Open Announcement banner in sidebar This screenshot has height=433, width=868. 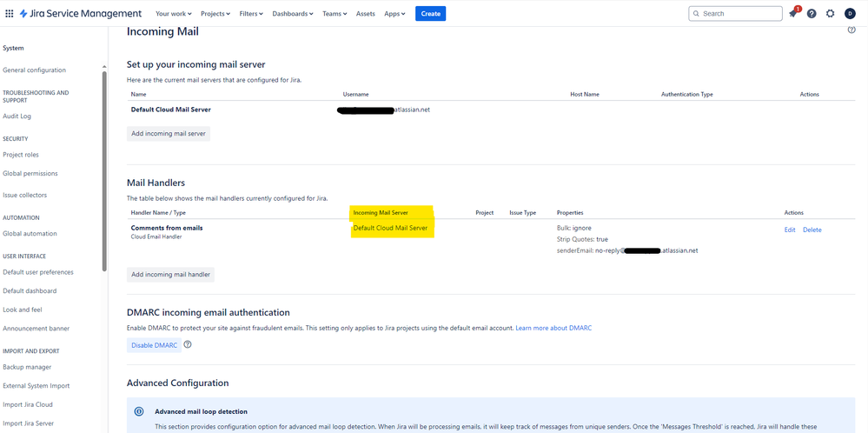pyautogui.click(x=36, y=329)
